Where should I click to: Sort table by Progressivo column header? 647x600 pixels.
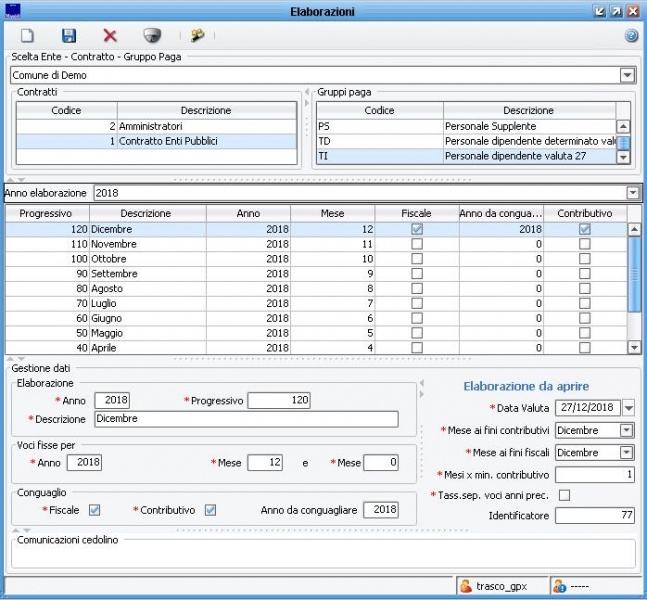pyautogui.click(x=47, y=213)
